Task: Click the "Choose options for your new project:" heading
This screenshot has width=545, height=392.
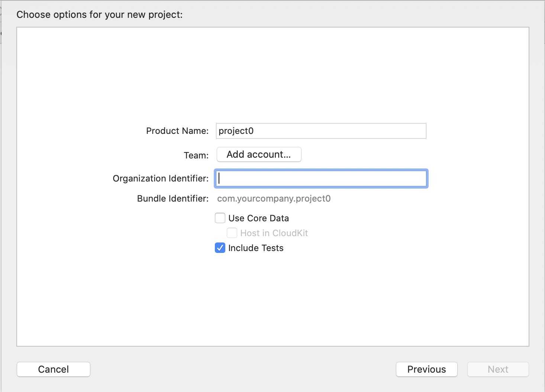Action: pyautogui.click(x=100, y=15)
